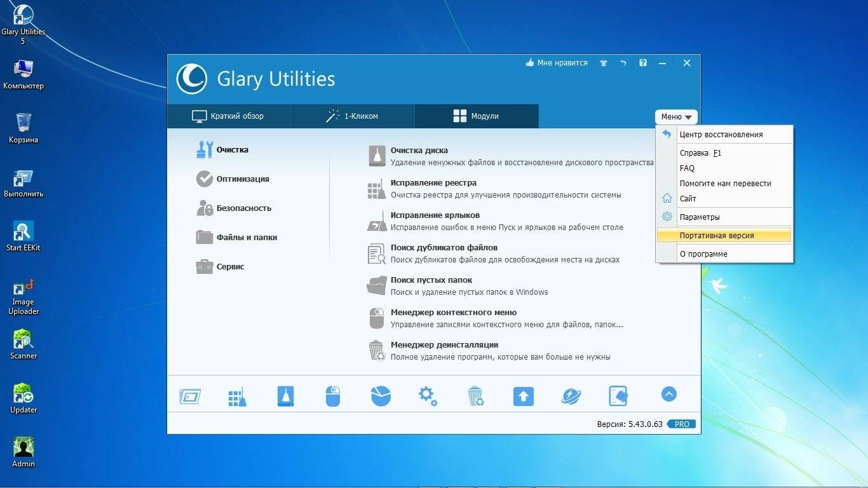Open the file shredder page icon in the dock

pos(618,396)
